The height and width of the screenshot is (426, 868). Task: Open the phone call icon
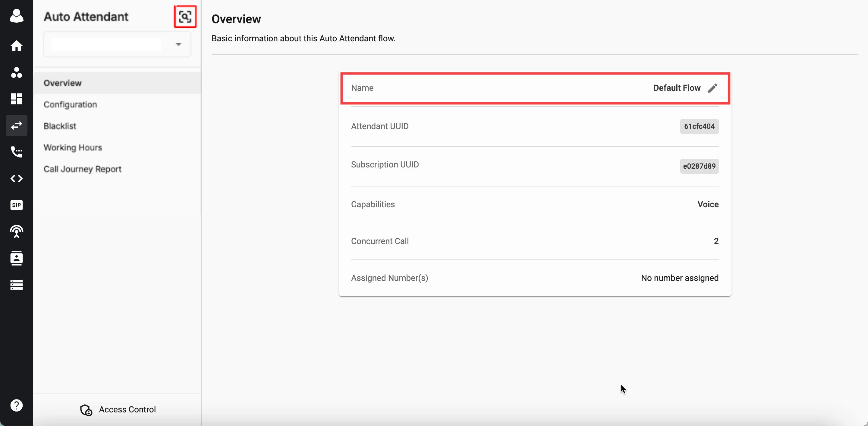(17, 152)
